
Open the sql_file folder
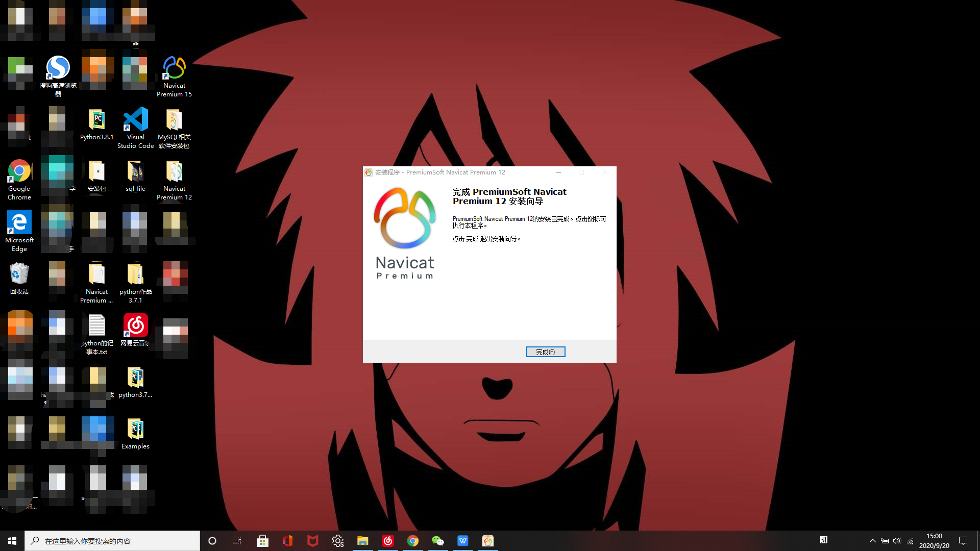(x=135, y=176)
